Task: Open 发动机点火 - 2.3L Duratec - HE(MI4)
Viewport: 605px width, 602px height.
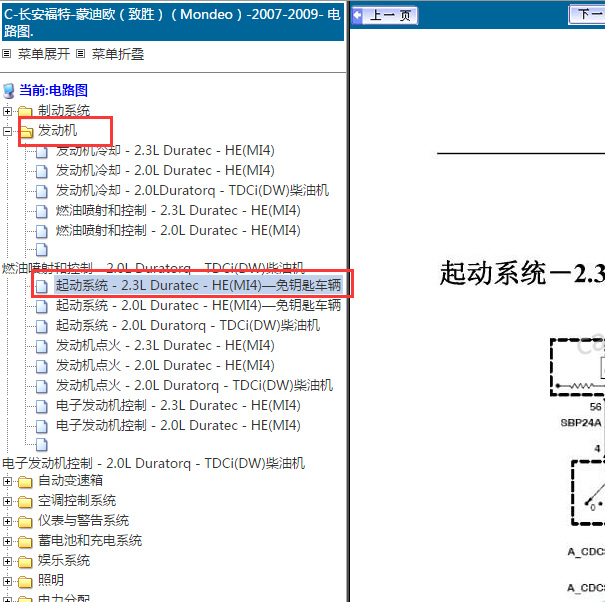Action: pos(165,345)
